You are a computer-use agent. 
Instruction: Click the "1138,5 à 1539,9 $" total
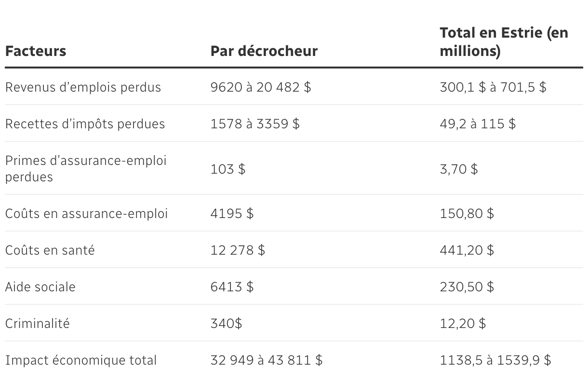pyautogui.click(x=495, y=360)
